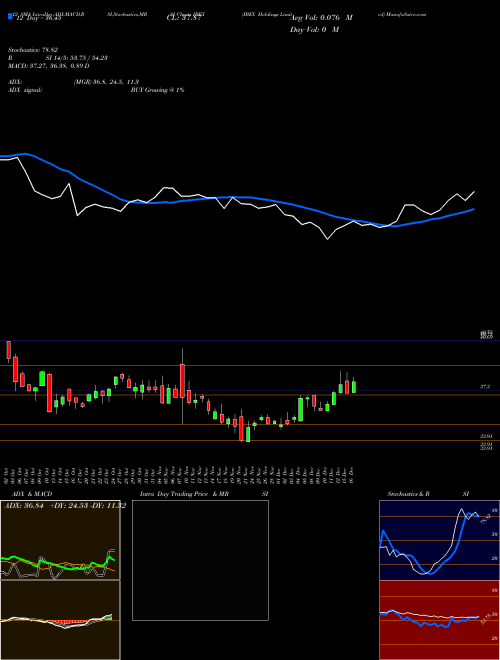Click the blue 12 Day SMA legend square
This screenshot has height=660, width=500.
(x=10, y=16)
